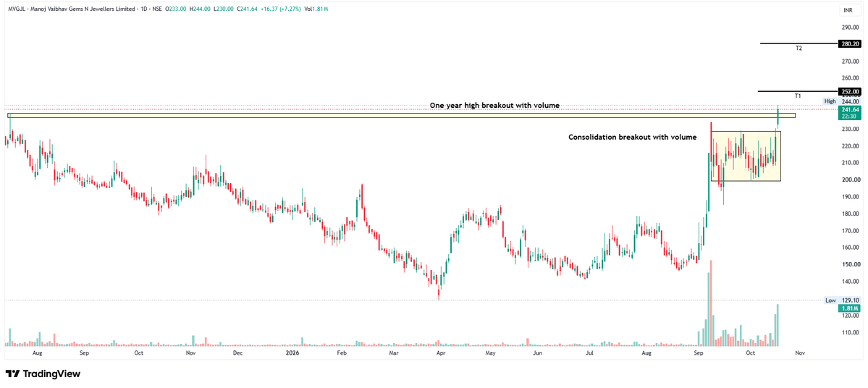The height and width of the screenshot is (388, 868).
Task: Click the Nov label beside Dec on time axis
Action: [190, 352]
